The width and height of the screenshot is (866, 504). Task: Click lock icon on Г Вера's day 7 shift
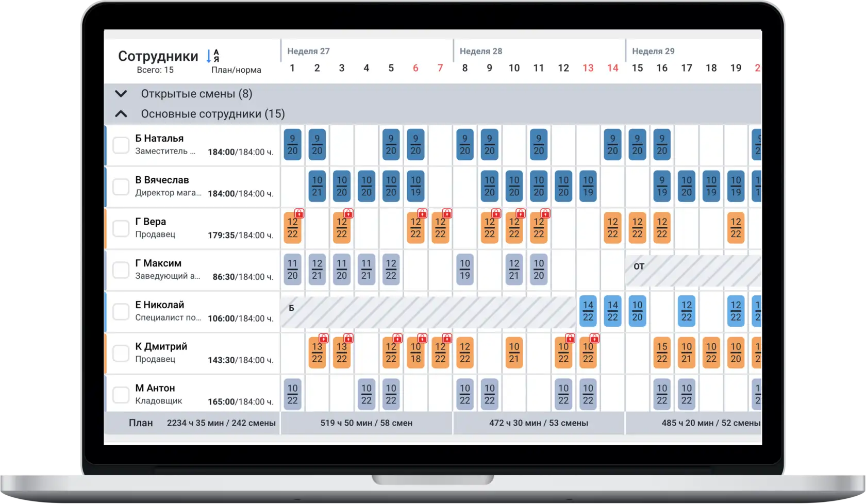447,213
